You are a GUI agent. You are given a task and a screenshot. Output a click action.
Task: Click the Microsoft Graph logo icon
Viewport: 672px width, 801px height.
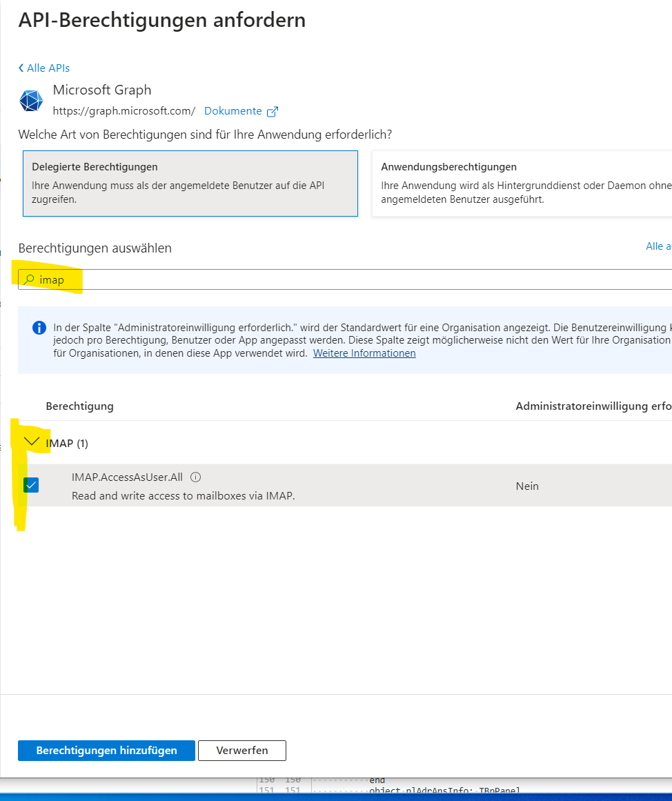31,101
